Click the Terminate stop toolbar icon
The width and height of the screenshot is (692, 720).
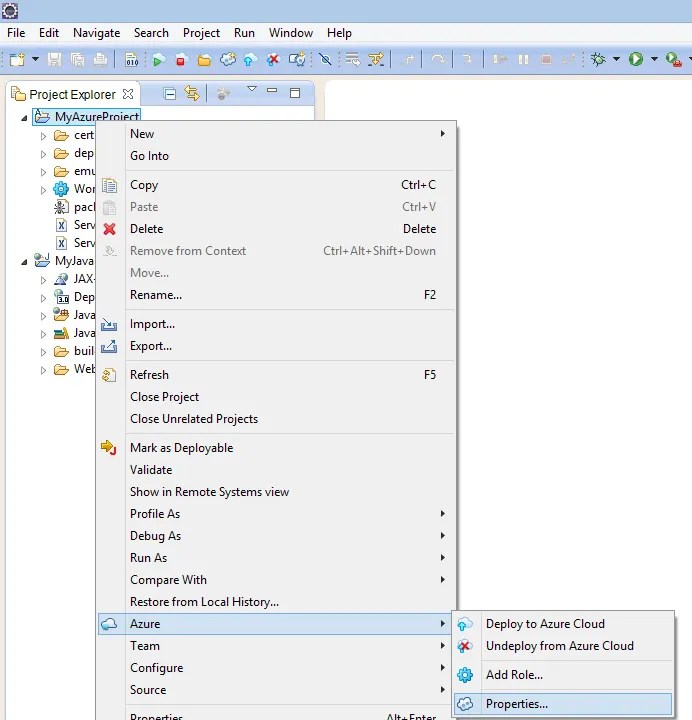click(x=546, y=59)
